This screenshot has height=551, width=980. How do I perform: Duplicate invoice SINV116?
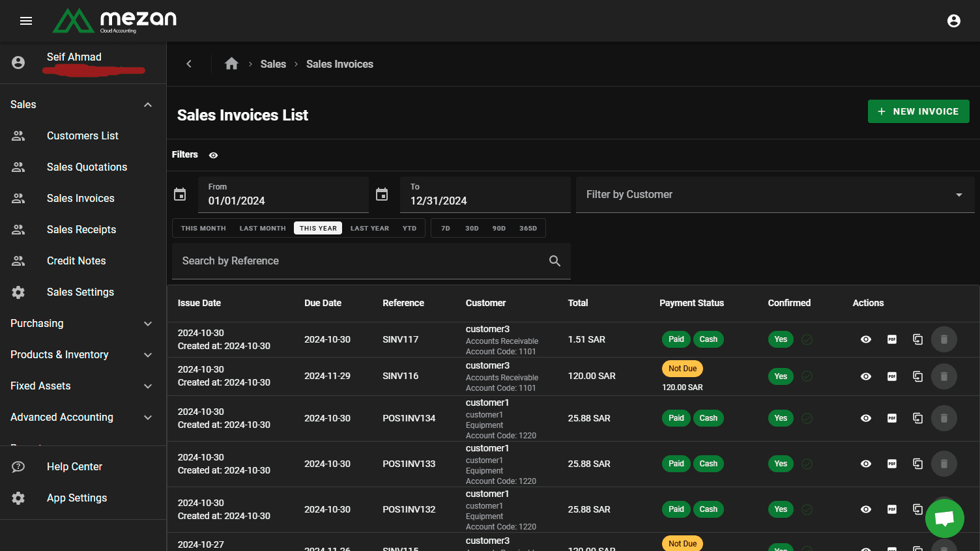[x=918, y=376]
